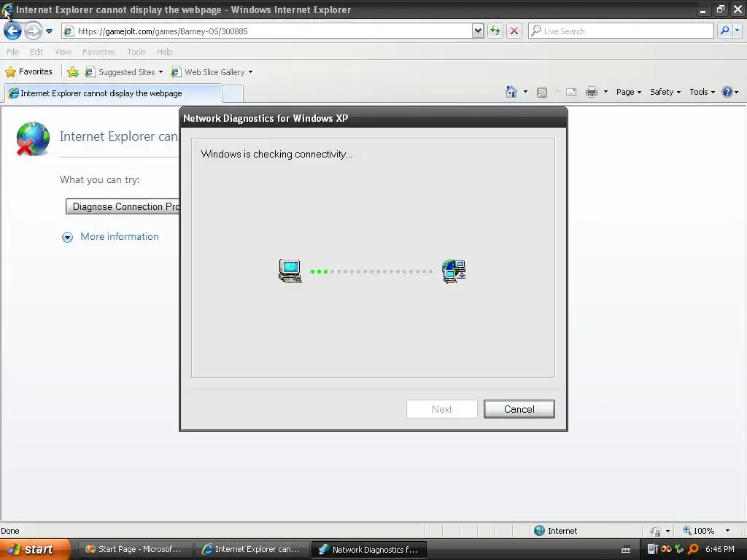Click the 'Windows is checking connectivity...' text
747x560 pixels.
pyautogui.click(x=276, y=155)
